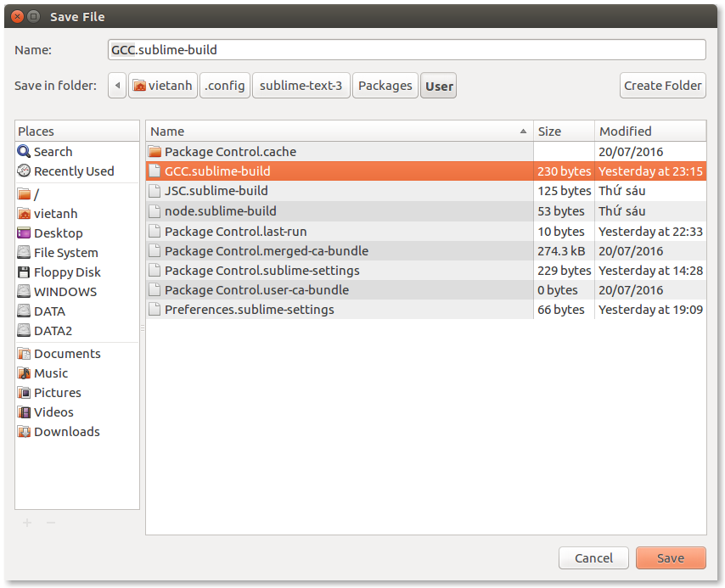Image resolution: width=725 pixels, height=588 pixels.
Task: Select the User path segment
Action: pyautogui.click(x=438, y=85)
